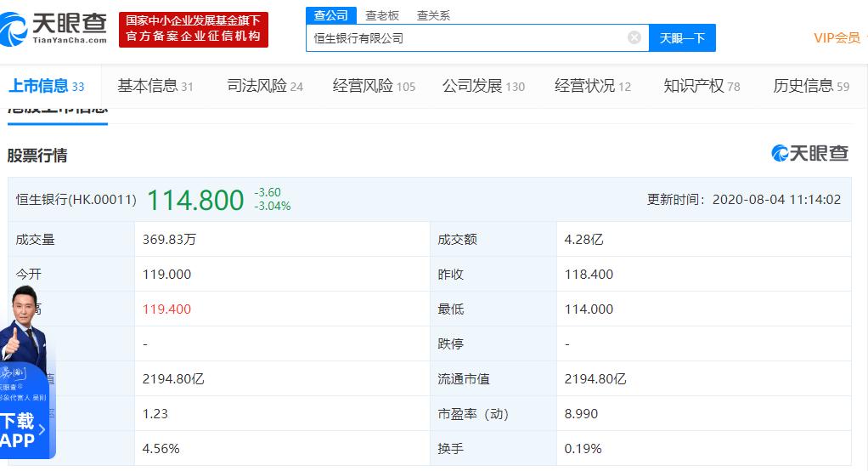
Task: Click the 昨收 label cell
Action: pos(493,275)
